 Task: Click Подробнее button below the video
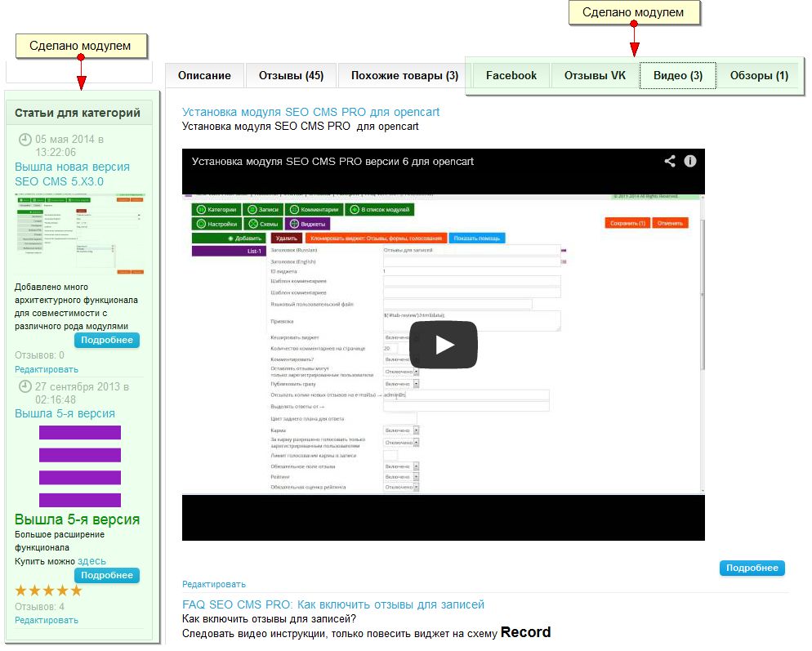(752, 569)
